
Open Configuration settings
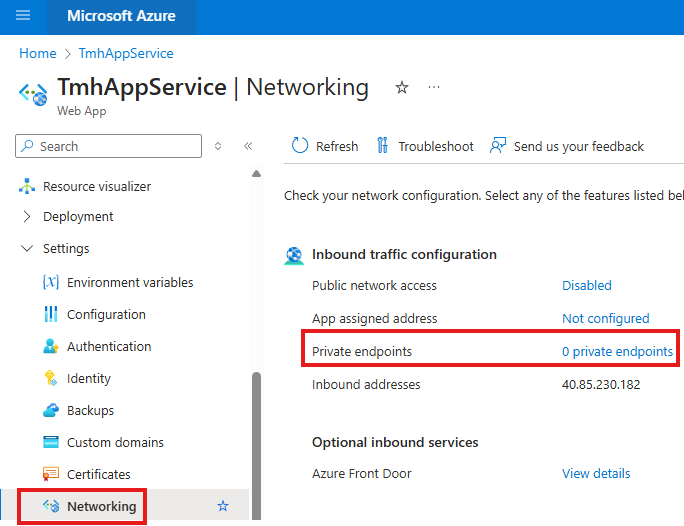pos(106,314)
